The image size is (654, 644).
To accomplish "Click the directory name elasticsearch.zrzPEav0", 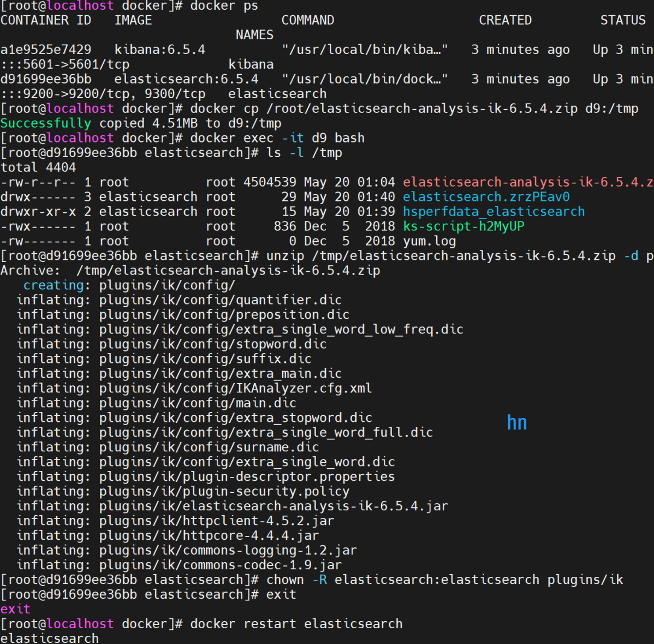I will pyautogui.click(x=486, y=197).
